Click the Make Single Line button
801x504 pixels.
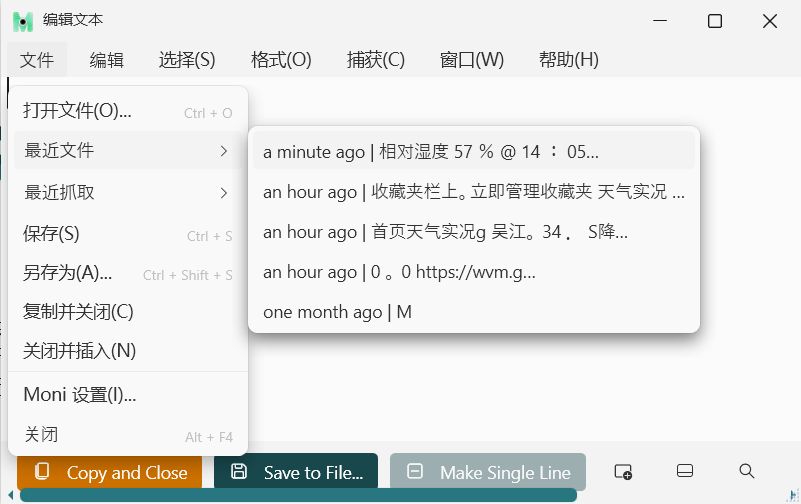(488, 472)
